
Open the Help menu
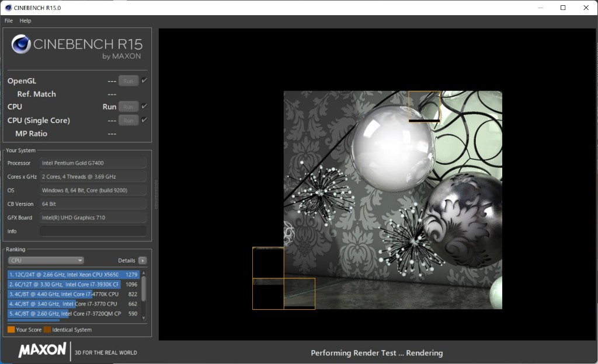(x=25, y=20)
